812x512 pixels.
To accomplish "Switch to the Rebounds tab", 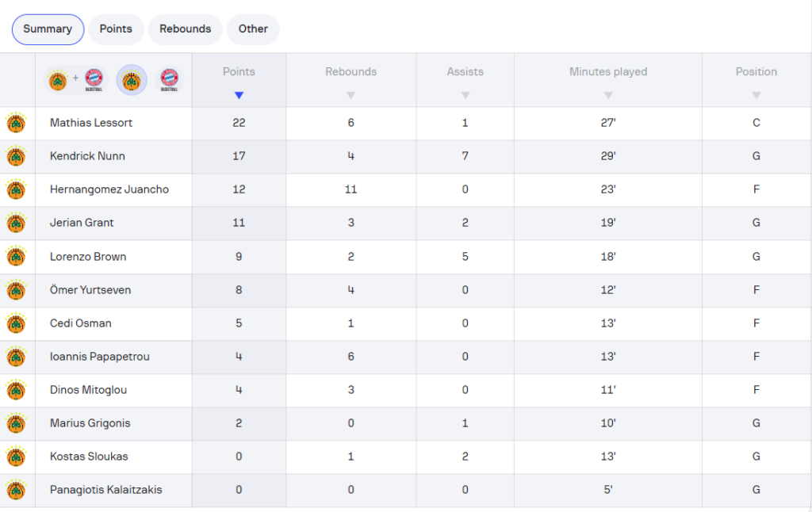I will [185, 29].
